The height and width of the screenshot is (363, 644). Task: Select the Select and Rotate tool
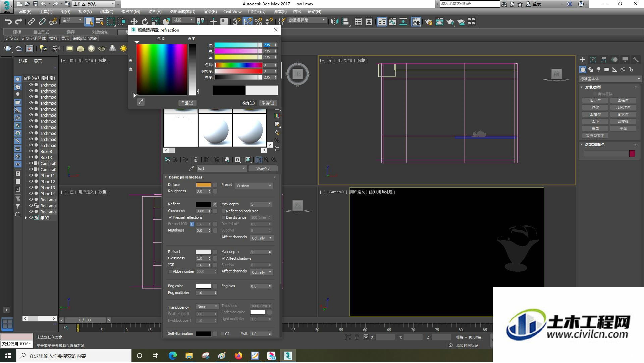click(x=145, y=22)
